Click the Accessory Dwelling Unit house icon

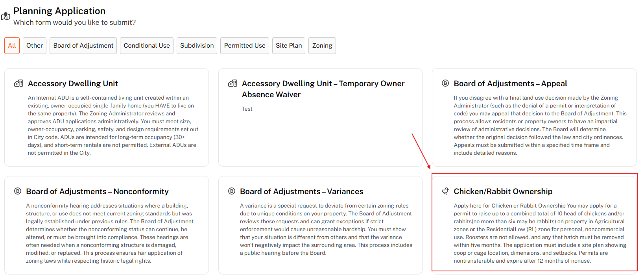pos(18,83)
